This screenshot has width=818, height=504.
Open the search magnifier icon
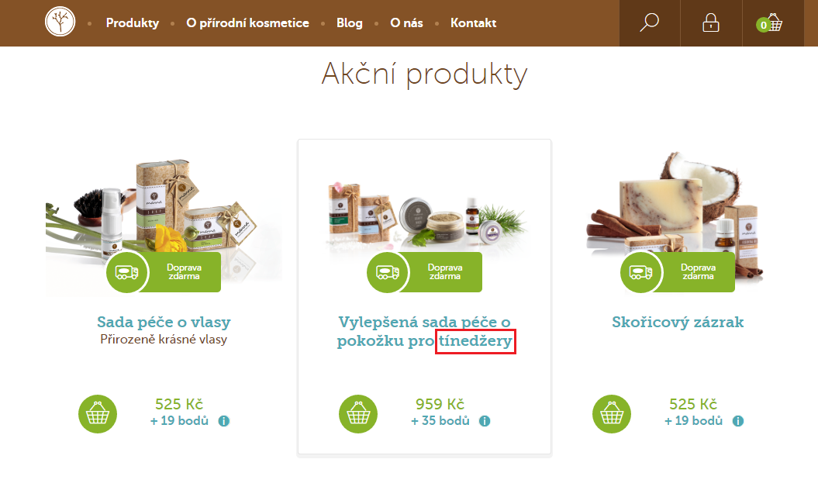tap(650, 22)
